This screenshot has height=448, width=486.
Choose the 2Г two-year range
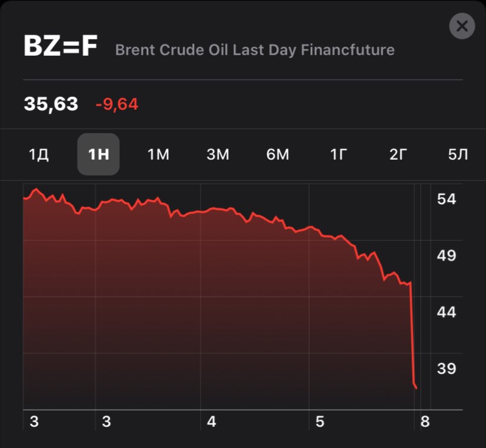(x=398, y=155)
